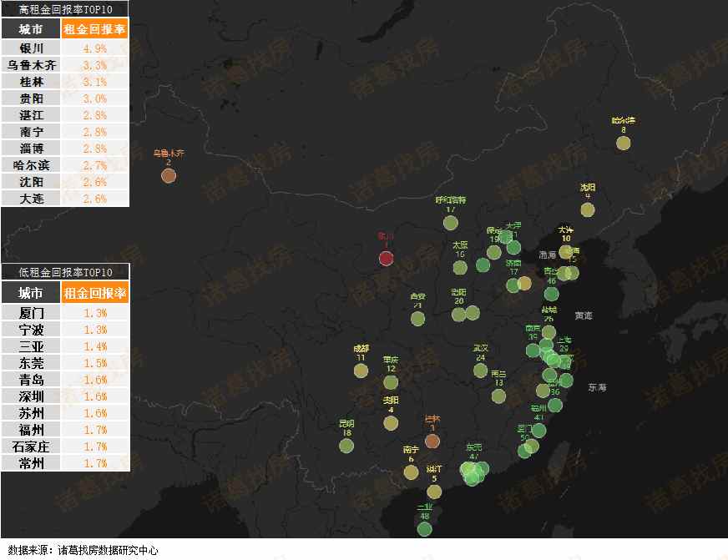
Task: Click the 4.9% value for 银川
Action: 94,48
